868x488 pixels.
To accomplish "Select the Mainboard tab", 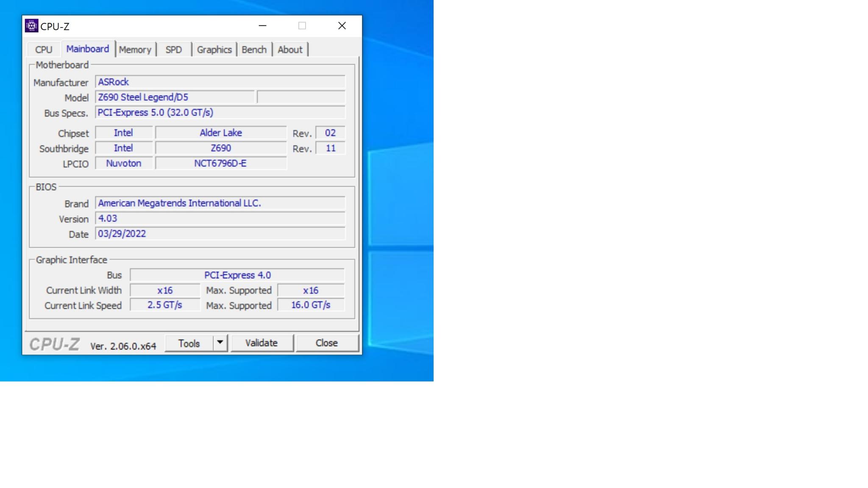I will tap(88, 49).
